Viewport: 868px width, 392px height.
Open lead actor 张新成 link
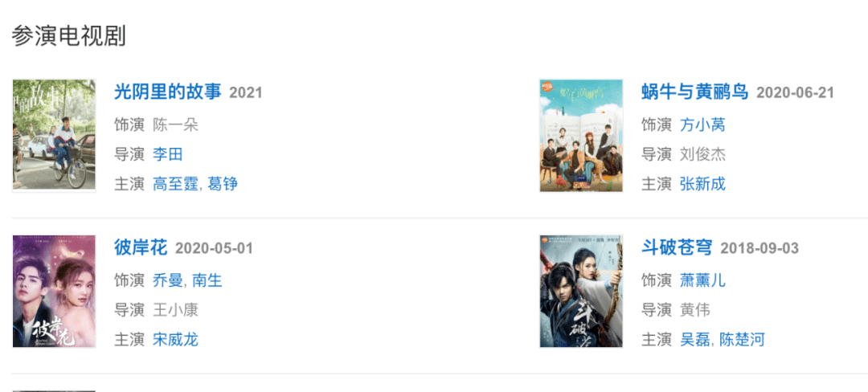coord(702,184)
